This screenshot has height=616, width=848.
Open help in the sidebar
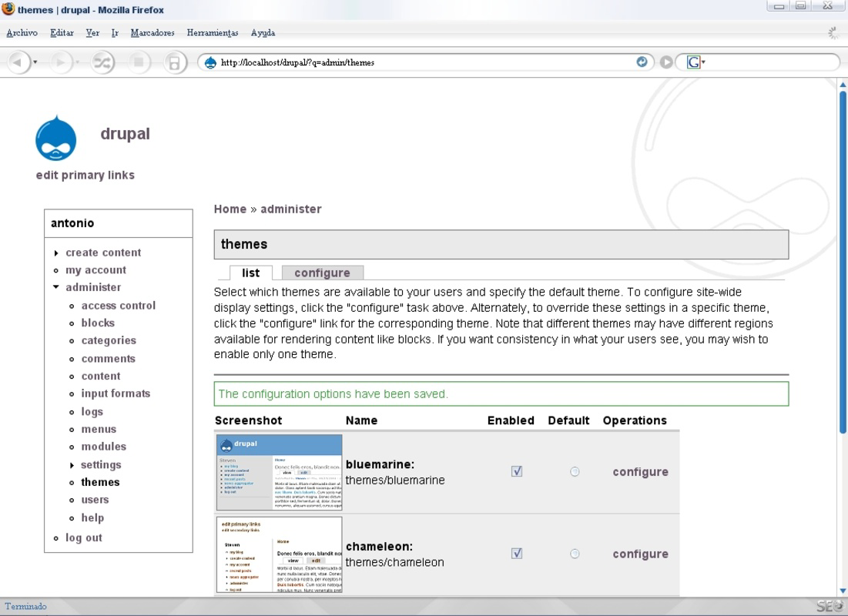tap(92, 517)
